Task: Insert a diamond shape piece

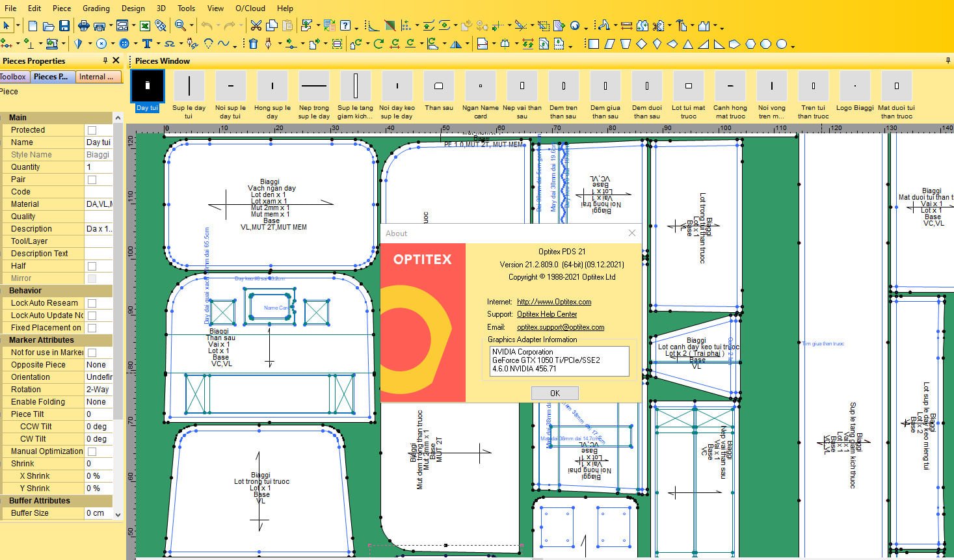Action: 641,44
